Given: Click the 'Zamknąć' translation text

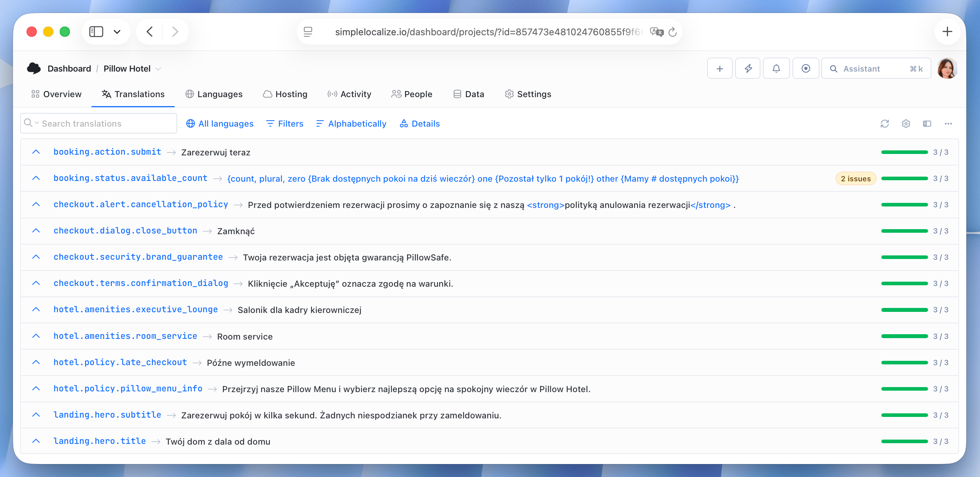Looking at the screenshot, I should pos(236,231).
